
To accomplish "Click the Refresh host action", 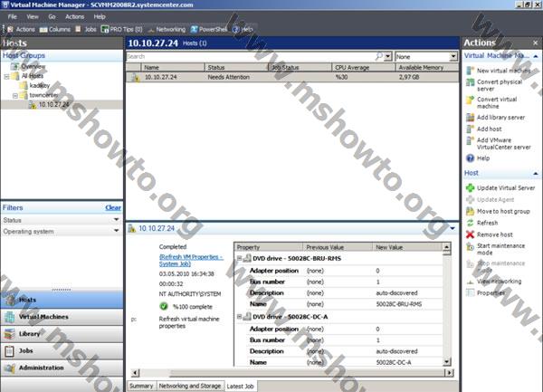I will pos(482,223).
